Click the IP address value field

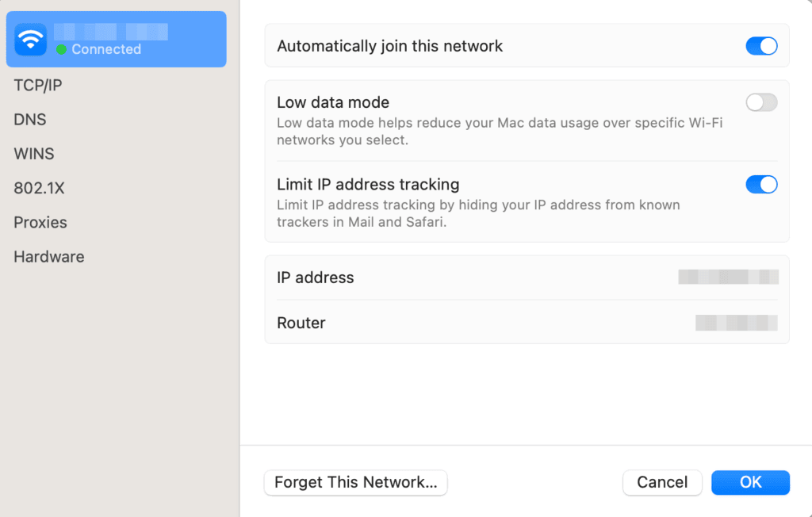click(x=727, y=277)
